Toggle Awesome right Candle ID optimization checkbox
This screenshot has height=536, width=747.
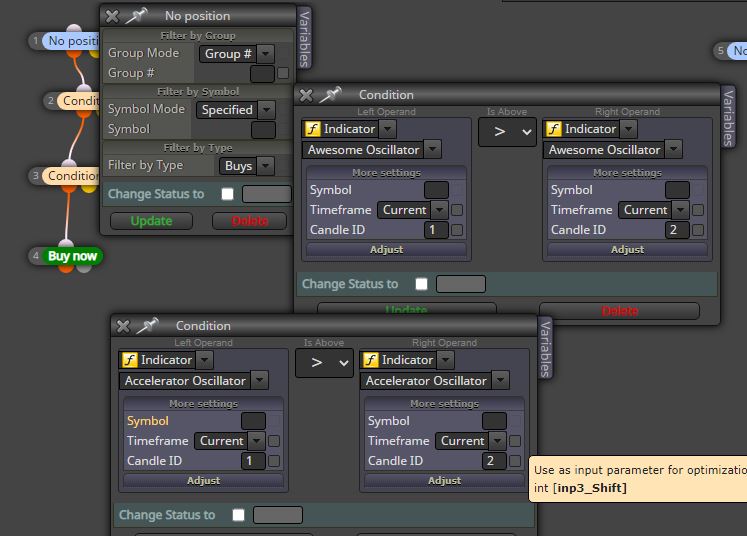tap(698, 230)
